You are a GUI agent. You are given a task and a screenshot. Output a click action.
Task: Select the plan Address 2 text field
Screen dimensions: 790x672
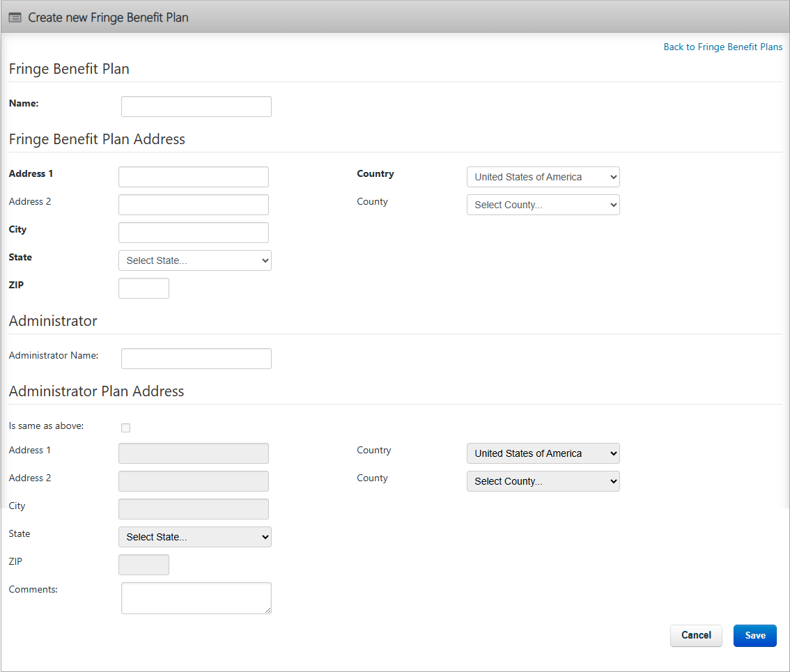click(193, 205)
